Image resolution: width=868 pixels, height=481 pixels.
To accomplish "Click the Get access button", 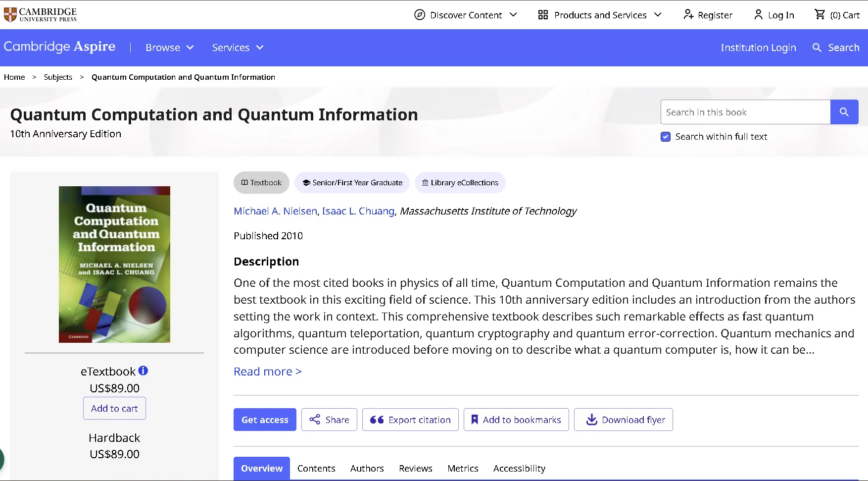I will click(264, 420).
